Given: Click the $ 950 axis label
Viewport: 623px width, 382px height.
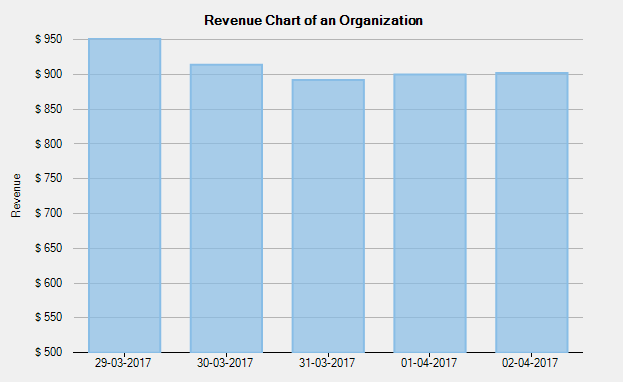Looking at the screenshot, I should click(x=48, y=39).
